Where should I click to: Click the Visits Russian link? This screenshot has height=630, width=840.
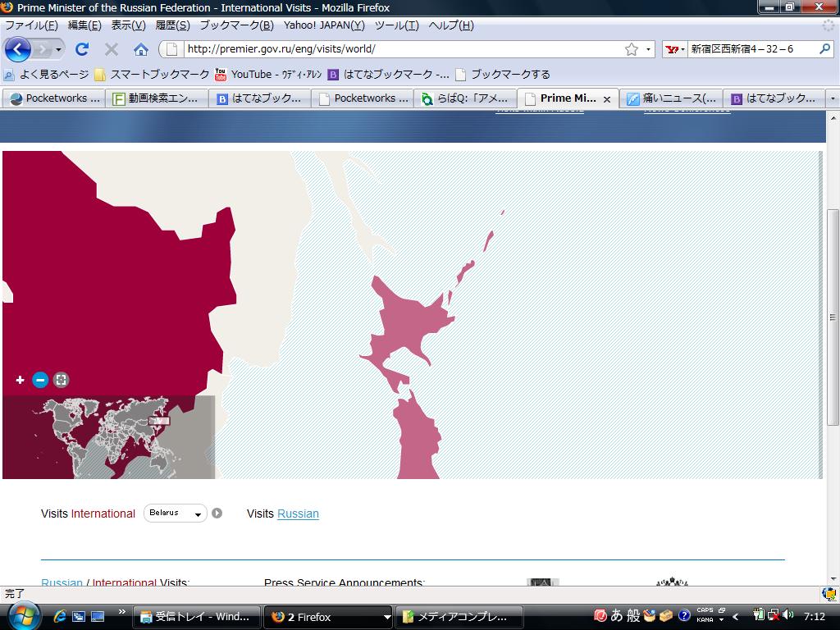pyautogui.click(x=298, y=514)
